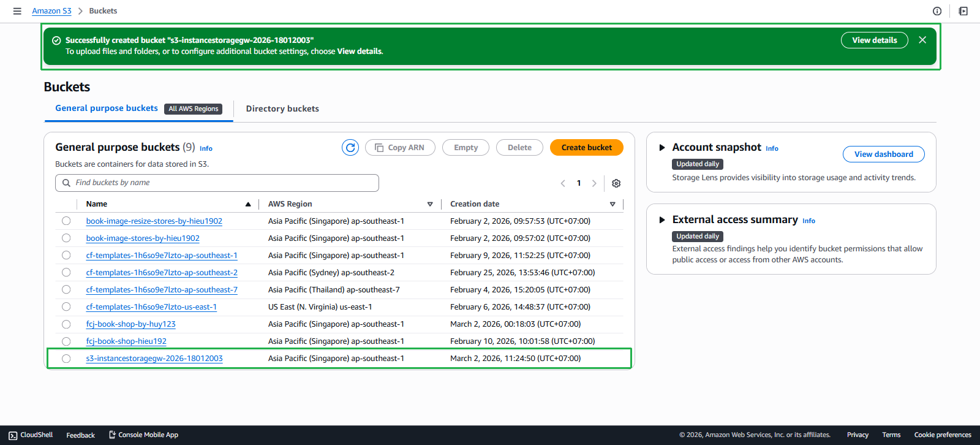Select radio for book-image-resize-stores-by-hieu1902

66,221
